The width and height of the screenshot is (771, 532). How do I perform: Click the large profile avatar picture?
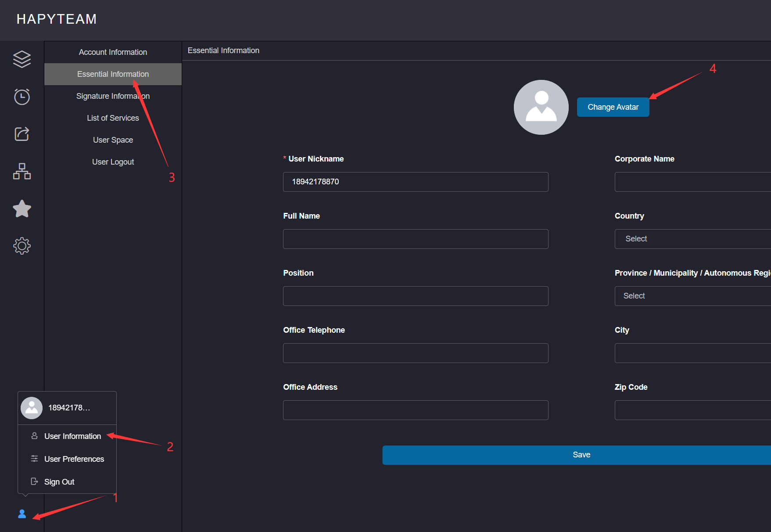[541, 107]
